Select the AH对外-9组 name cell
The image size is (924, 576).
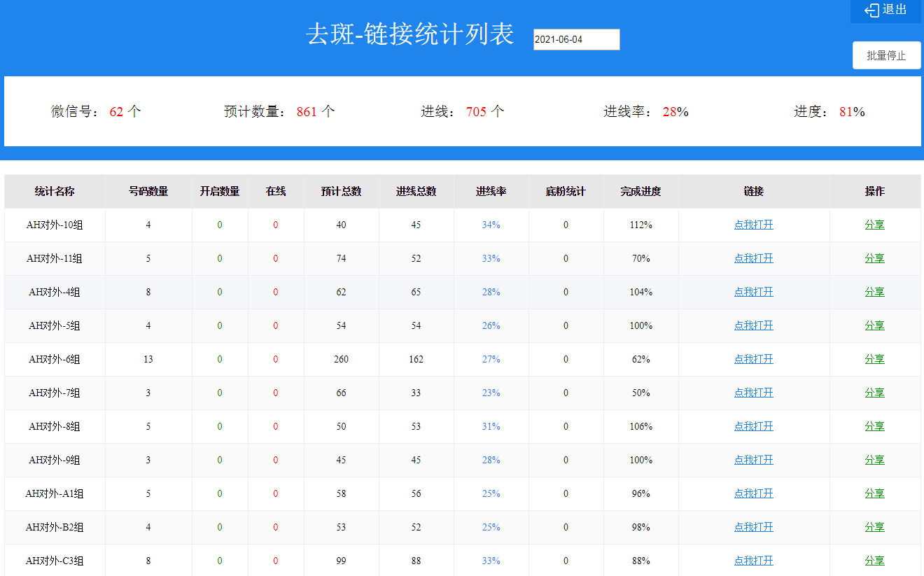(55, 460)
